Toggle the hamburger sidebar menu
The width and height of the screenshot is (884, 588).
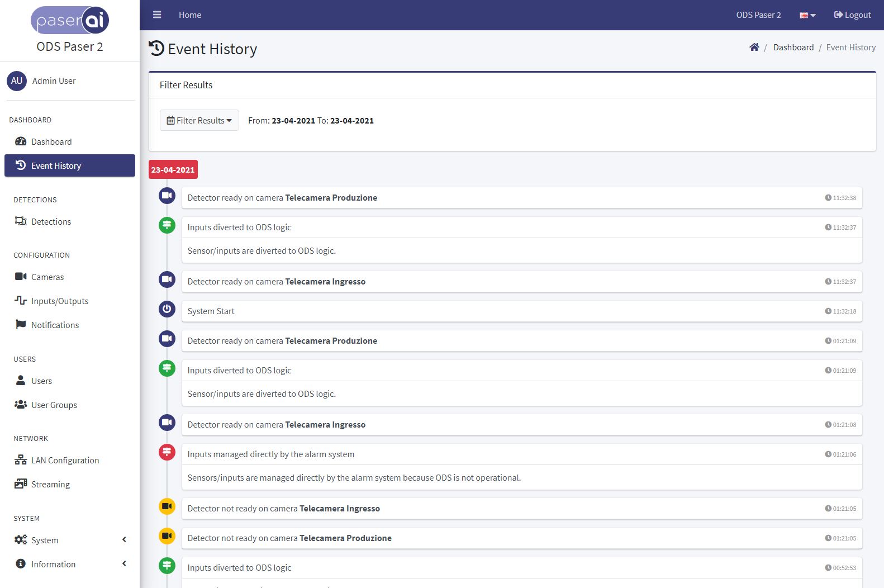tap(157, 15)
